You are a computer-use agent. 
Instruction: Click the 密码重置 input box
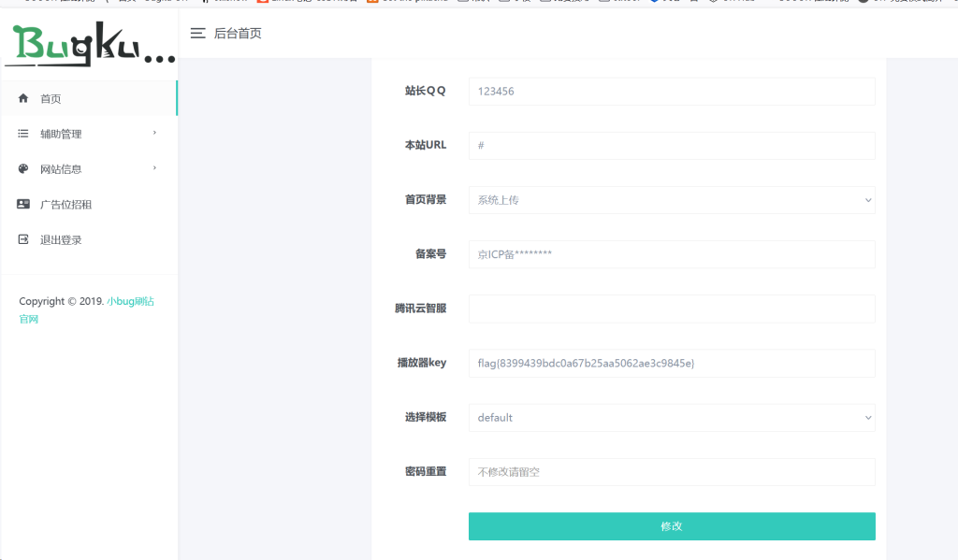[x=671, y=472]
